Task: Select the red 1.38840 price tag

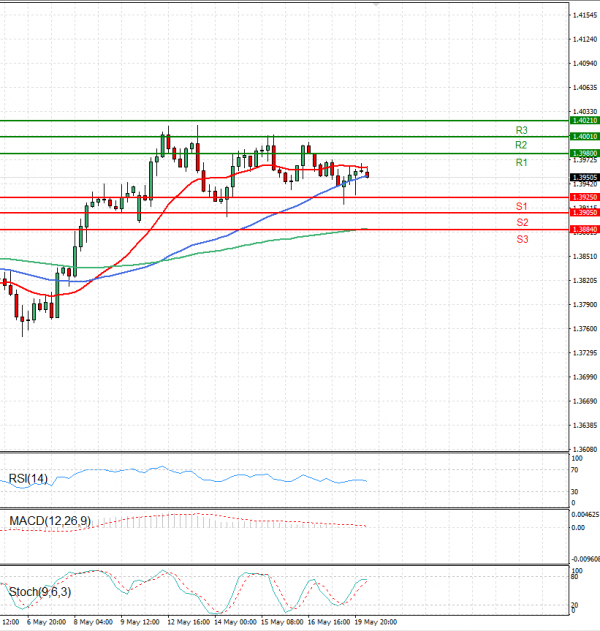Action: pos(585,230)
